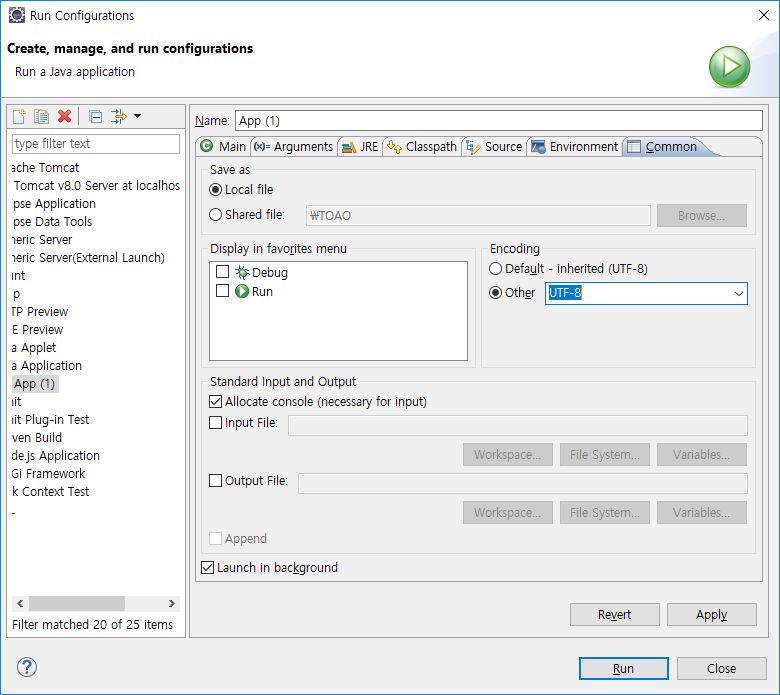Select Java Applet in the tree

click(34, 347)
